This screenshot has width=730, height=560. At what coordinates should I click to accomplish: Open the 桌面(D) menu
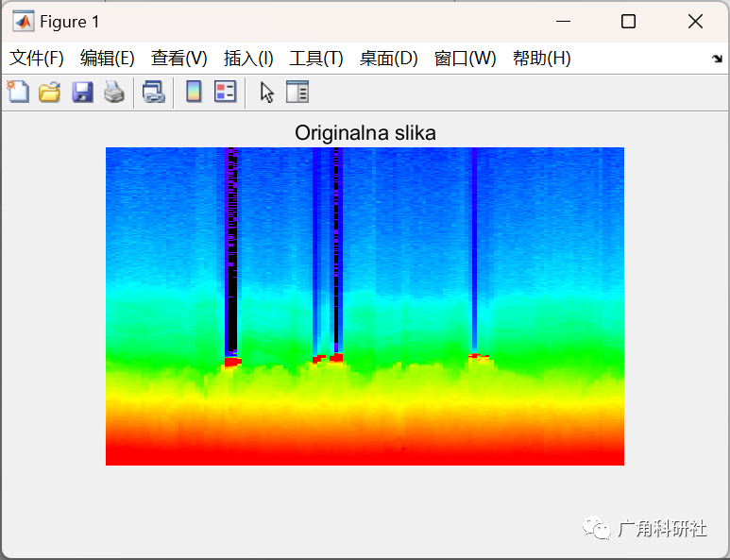click(389, 59)
